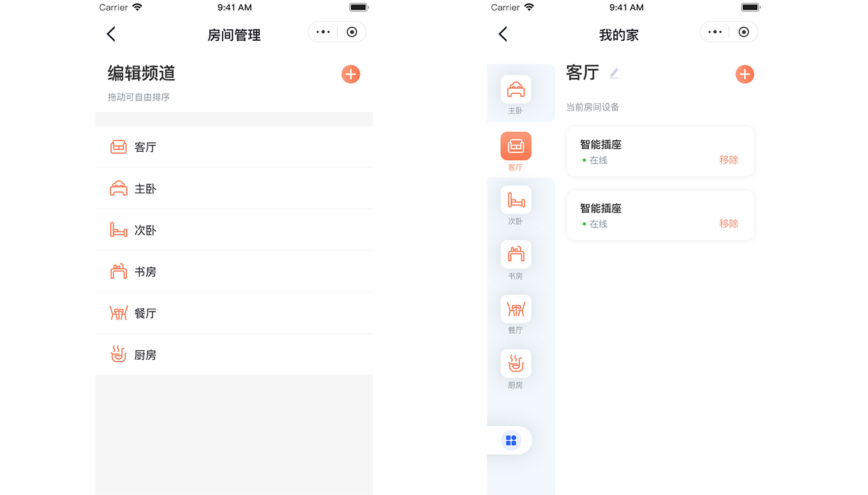868x495 pixels.
Task: Tap the right screen's battery indicator
Action: [x=751, y=8]
